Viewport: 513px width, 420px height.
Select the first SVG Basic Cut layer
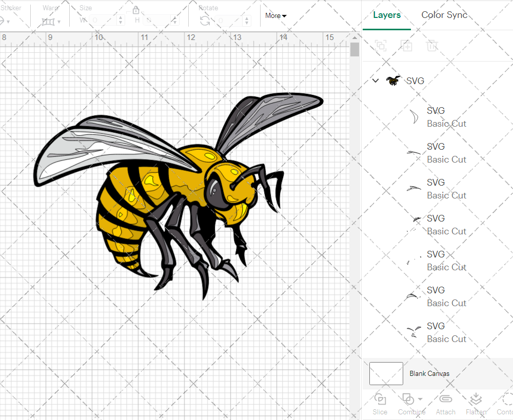(x=438, y=117)
